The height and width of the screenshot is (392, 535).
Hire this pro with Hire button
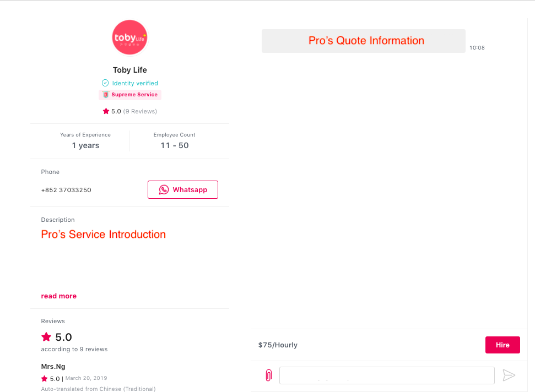502,345
